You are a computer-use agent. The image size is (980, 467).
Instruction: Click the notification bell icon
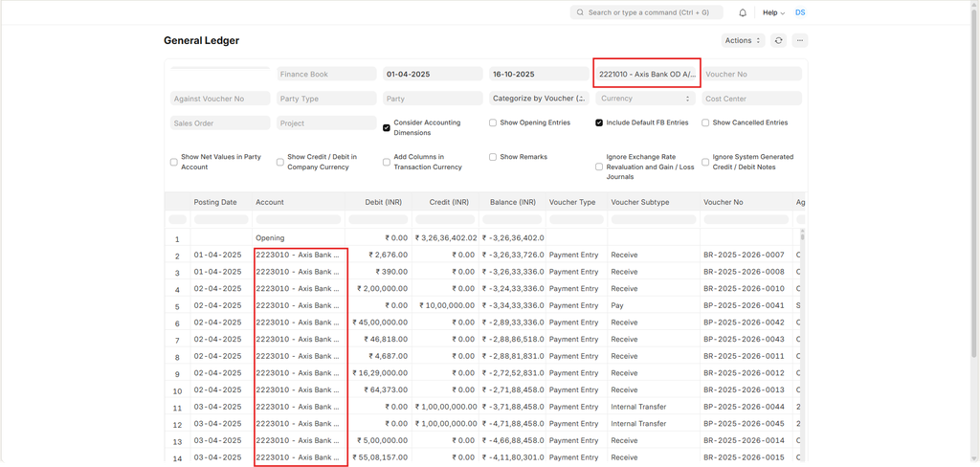coord(743,12)
